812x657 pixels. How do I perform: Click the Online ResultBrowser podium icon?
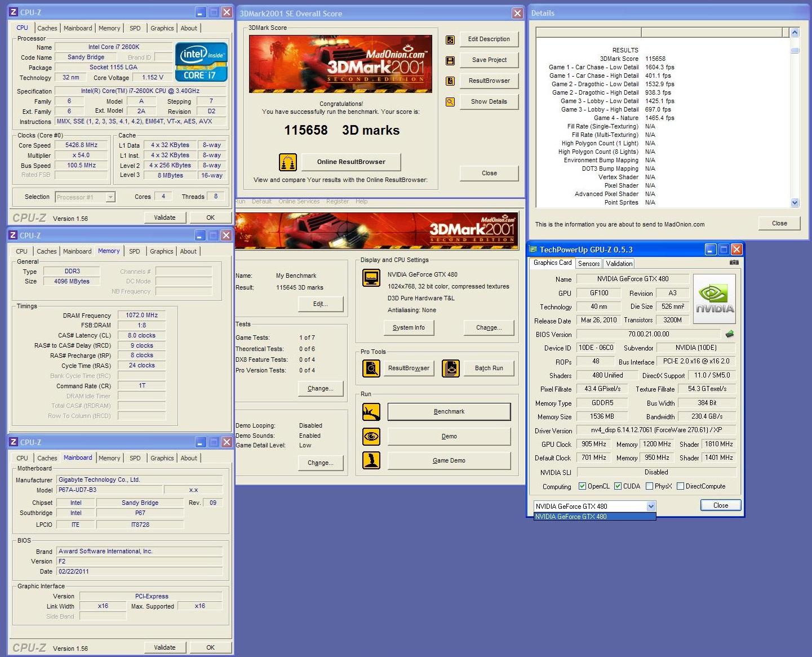pyautogui.click(x=288, y=162)
